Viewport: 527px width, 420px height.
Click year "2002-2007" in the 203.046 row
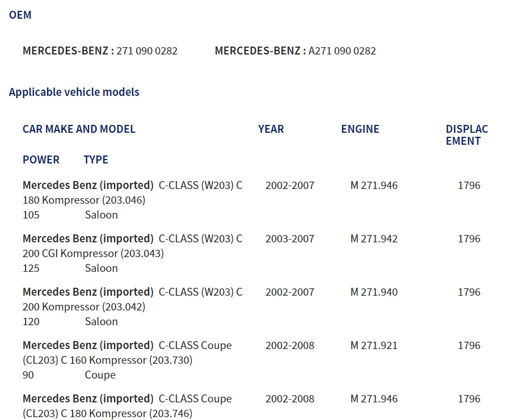(x=290, y=185)
